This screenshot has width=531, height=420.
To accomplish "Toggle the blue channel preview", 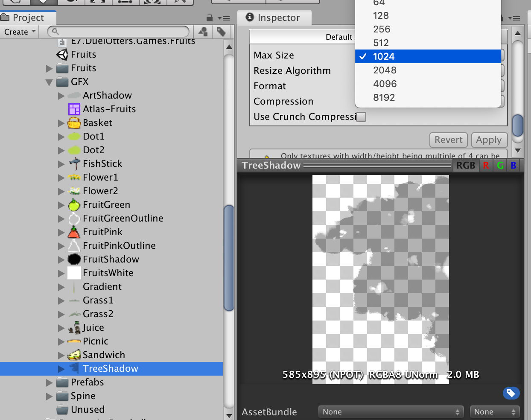I will tap(514, 166).
